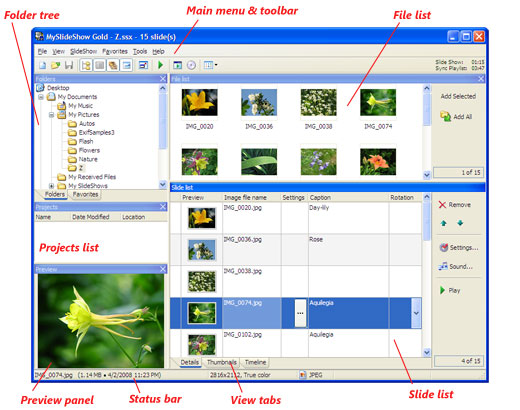Open the view mode dropdown arrow in toolbar

pyautogui.click(x=216, y=65)
